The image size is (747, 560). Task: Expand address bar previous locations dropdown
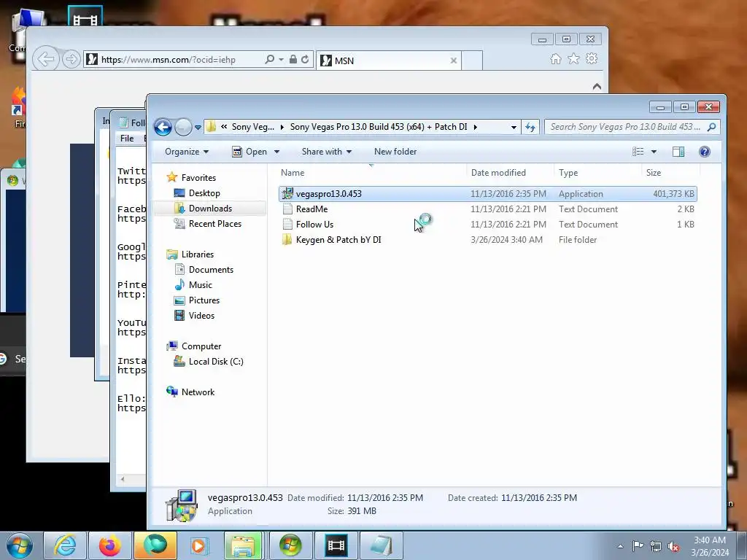514,127
